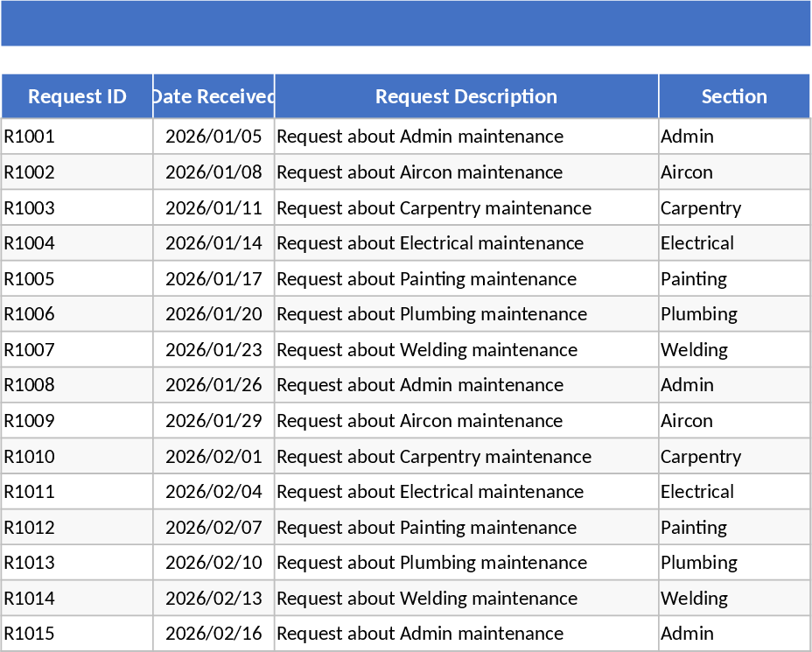Click the Request Description header cell
Viewport: 812px width, 652px height.
[466, 96]
